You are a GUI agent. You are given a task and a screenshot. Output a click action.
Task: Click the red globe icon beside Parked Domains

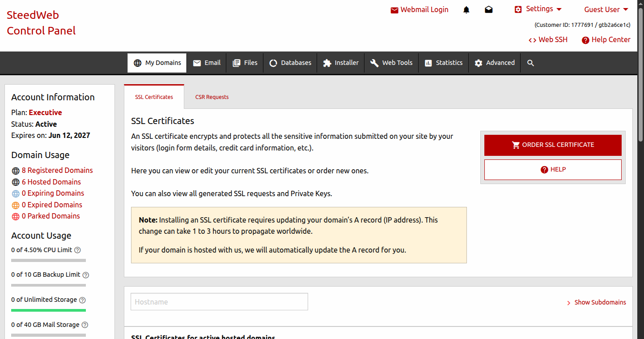[16, 216]
